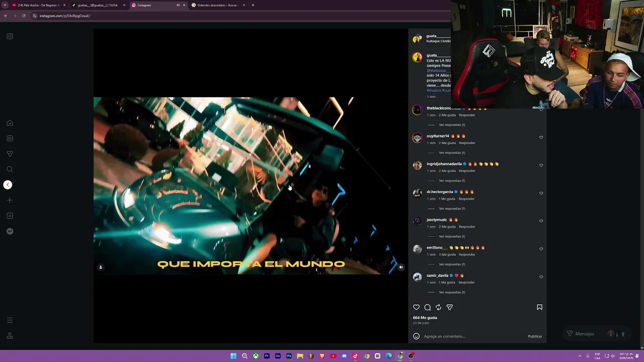Close the Instagram browser tab
The image size is (644, 362).
coord(184,5)
